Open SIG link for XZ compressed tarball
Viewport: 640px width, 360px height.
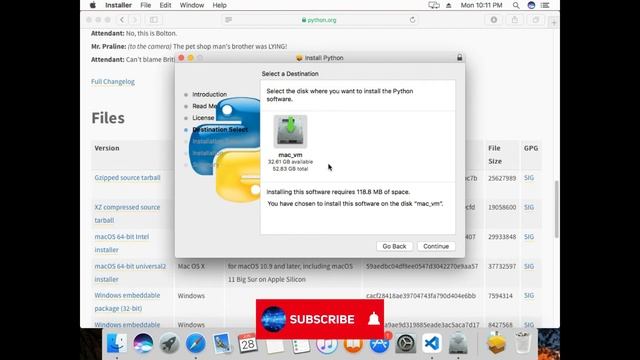coord(529,207)
